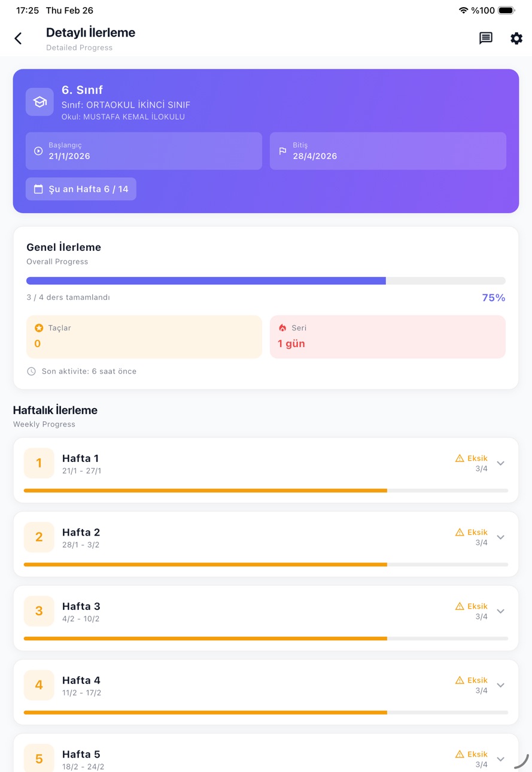Screen dimensions: 532x772
Task: Tap the play icon beside Başlangıç date
Action: click(x=38, y=151)
